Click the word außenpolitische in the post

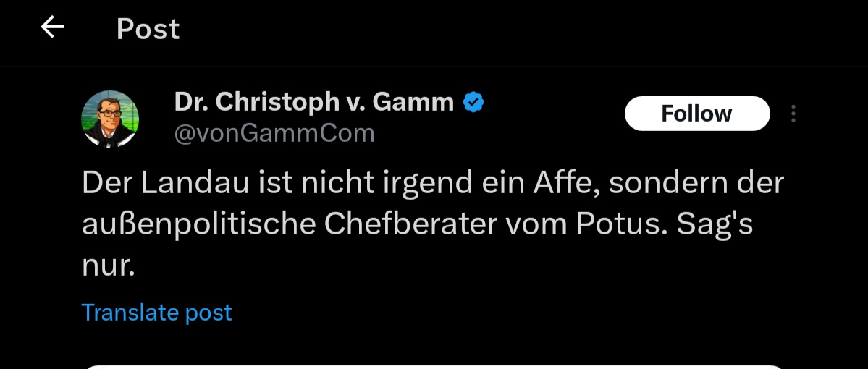tap(198, 224)
